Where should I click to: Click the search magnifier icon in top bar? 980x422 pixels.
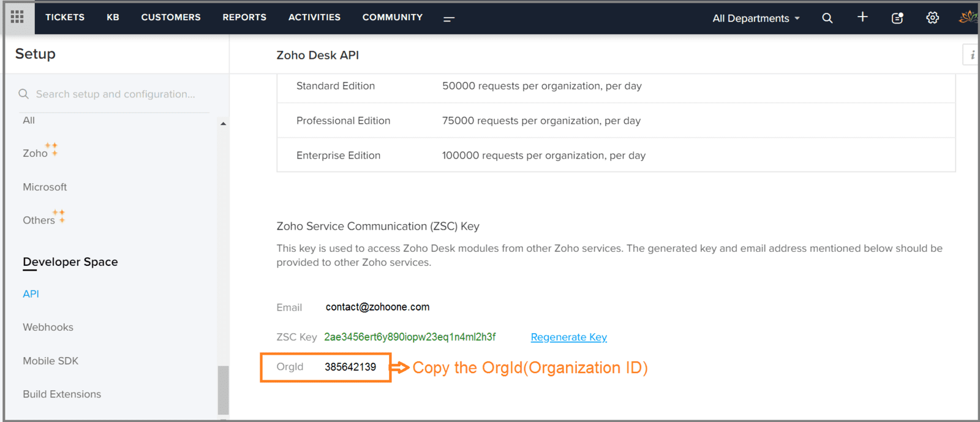pos(827,18)
